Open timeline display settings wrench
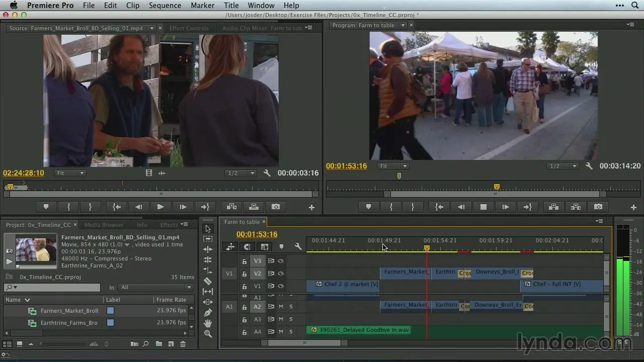The image size is (644, 362). 298,247
